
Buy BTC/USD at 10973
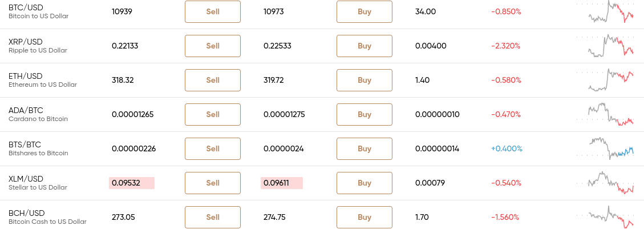point(364,11)
